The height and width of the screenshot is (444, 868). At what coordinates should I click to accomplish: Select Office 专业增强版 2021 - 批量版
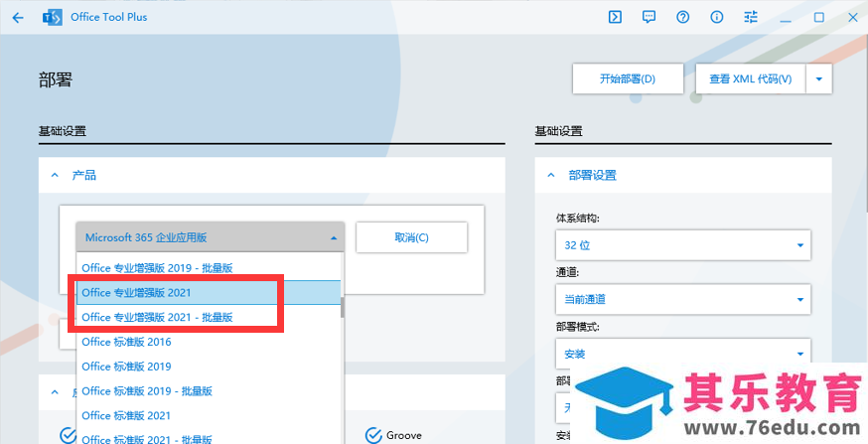pos(209,317)
